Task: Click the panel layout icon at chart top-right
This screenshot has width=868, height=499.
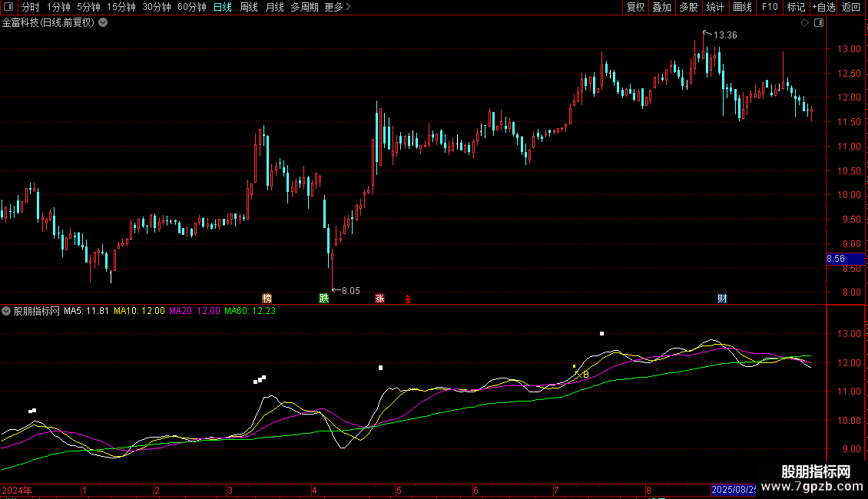Action: (x=819, y=23)
